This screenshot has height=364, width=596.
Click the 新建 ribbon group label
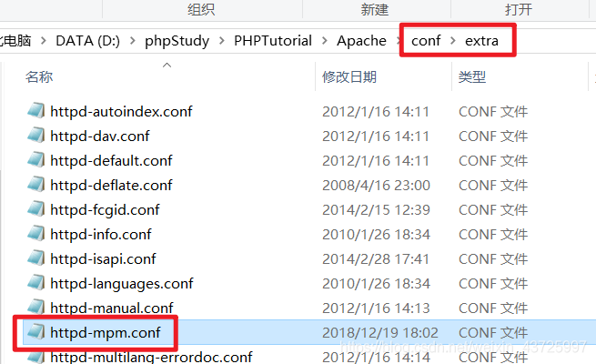[375, 9]
